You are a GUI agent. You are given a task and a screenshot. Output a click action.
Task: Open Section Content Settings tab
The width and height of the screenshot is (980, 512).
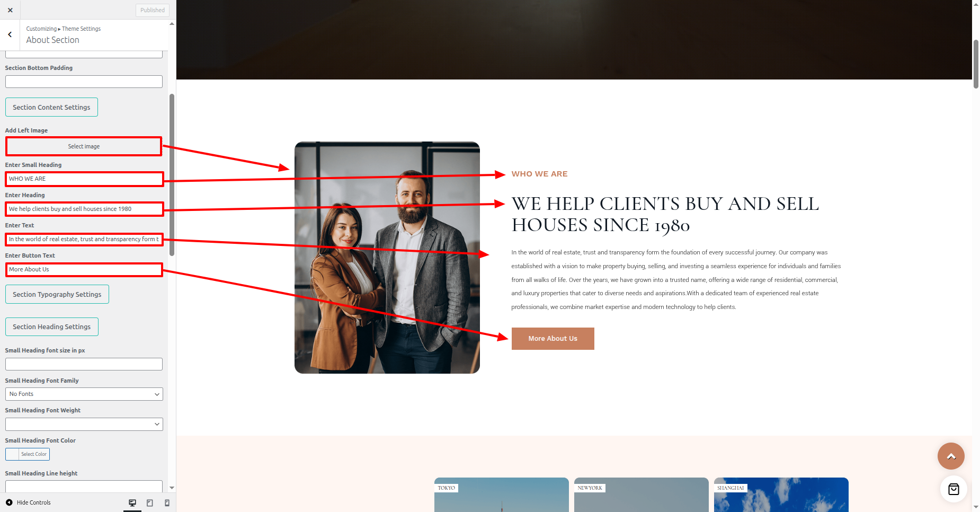pyautogui.click(x=51, y=107)
